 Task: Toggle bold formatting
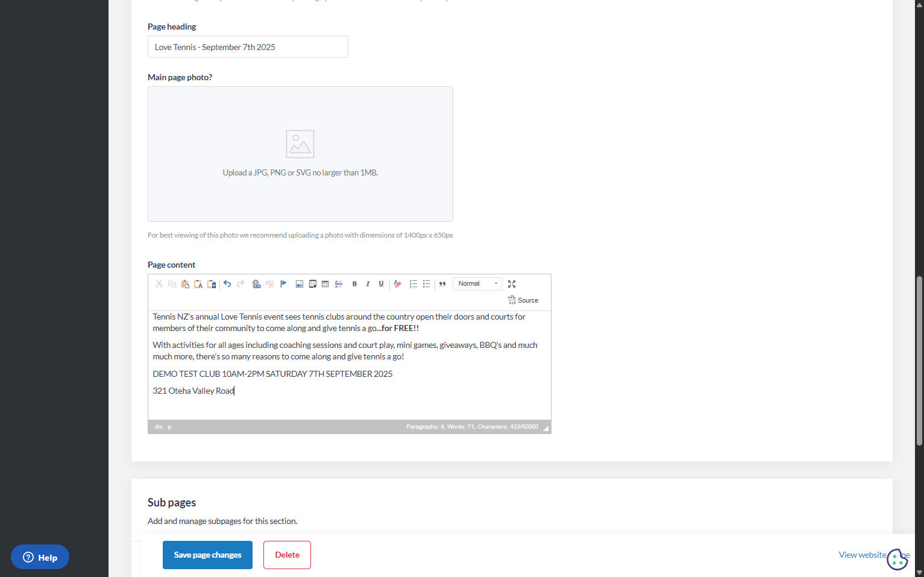354,284
